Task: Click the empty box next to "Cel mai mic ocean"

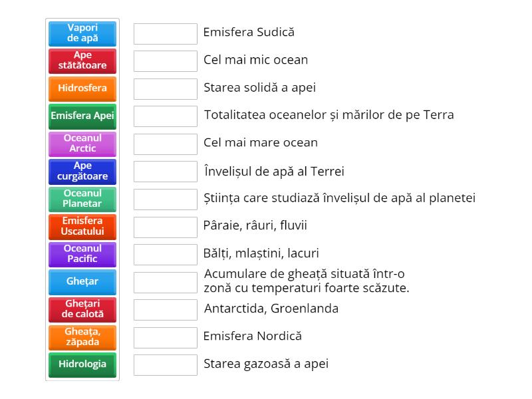Action: 165,60
